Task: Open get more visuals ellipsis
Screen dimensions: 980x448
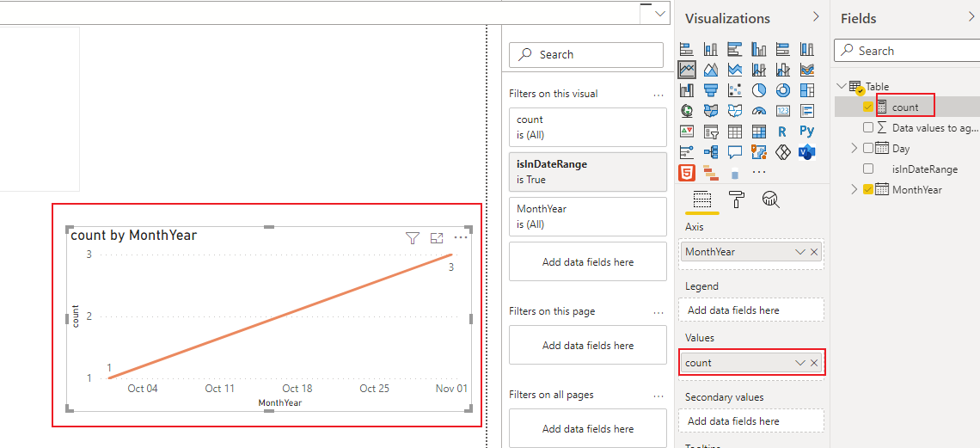Action: pyautogui.click(x=759, y=172)
